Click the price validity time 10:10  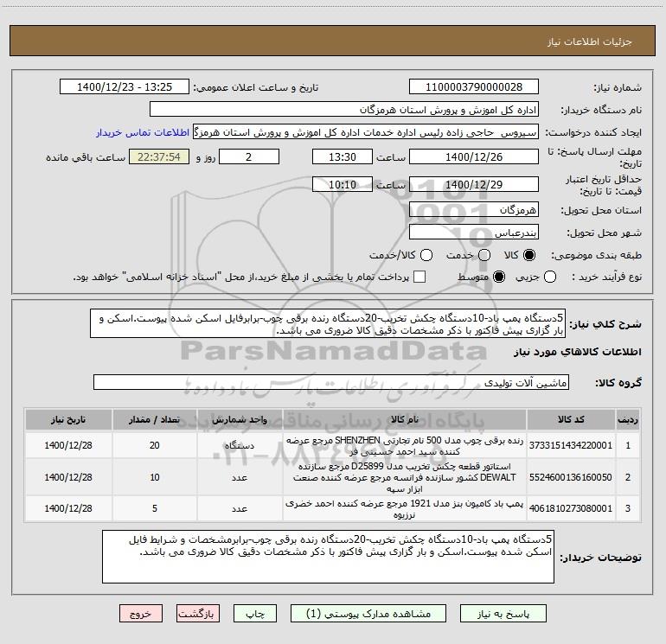(x=343, y=185)
